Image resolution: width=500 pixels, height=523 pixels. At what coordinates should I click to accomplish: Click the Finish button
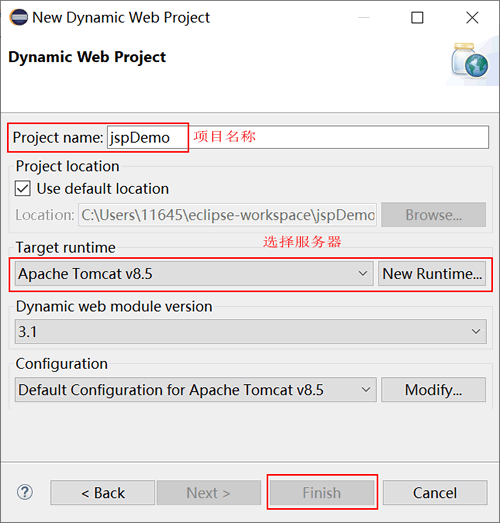(x=322, y=492)
